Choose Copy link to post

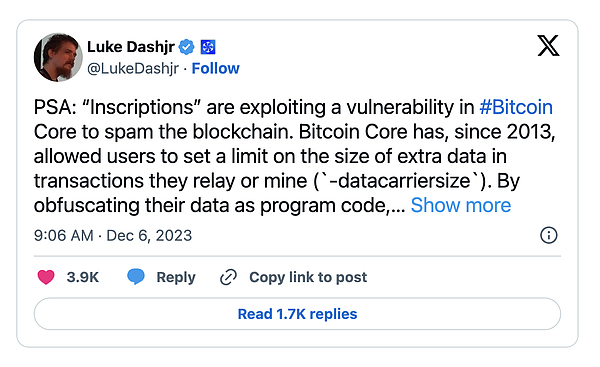point(308,277)
